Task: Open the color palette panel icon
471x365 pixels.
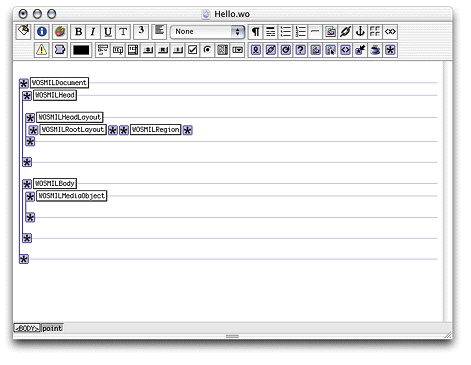Action: coord(60,32)
